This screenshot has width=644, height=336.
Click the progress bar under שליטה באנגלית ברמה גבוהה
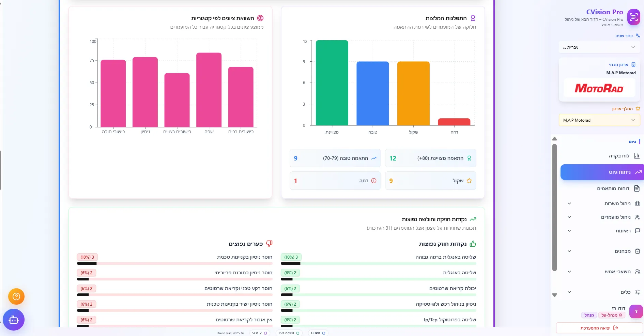pos(378,263)
